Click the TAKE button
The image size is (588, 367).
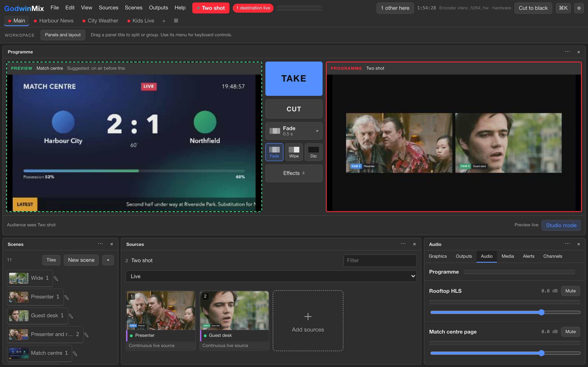(x=294, y=79)
